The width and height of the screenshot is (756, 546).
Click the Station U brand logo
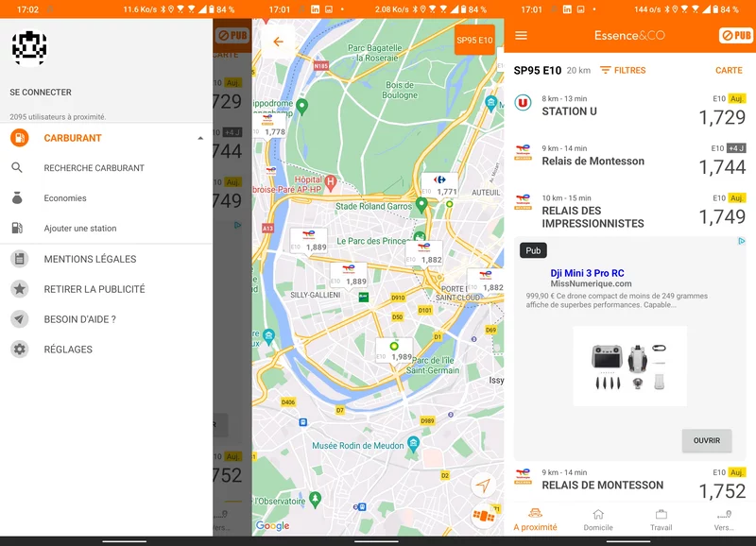(x=523, y=103)
